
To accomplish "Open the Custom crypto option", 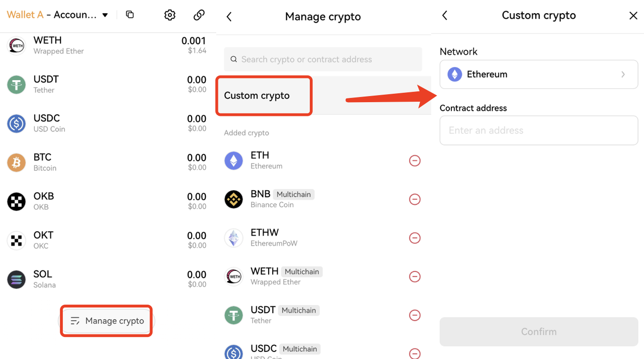I will click(x=264, y=96).
